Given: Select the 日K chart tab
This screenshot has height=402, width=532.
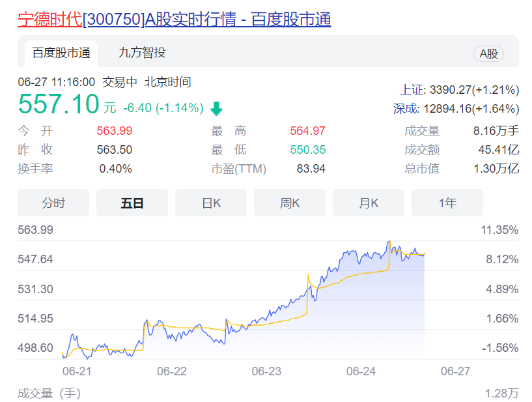Looking at the screenshot, I should 211,203.
